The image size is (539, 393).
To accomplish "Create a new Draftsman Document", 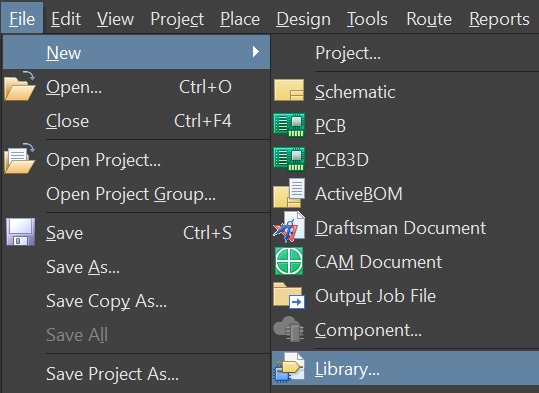I will click(x=405, y=228).
